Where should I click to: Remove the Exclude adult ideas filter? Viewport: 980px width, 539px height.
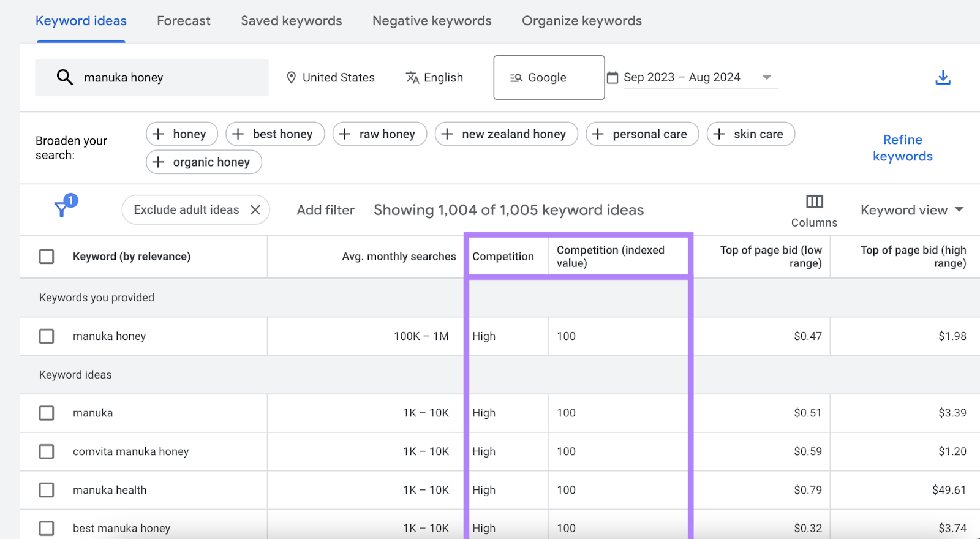point(255,210)
